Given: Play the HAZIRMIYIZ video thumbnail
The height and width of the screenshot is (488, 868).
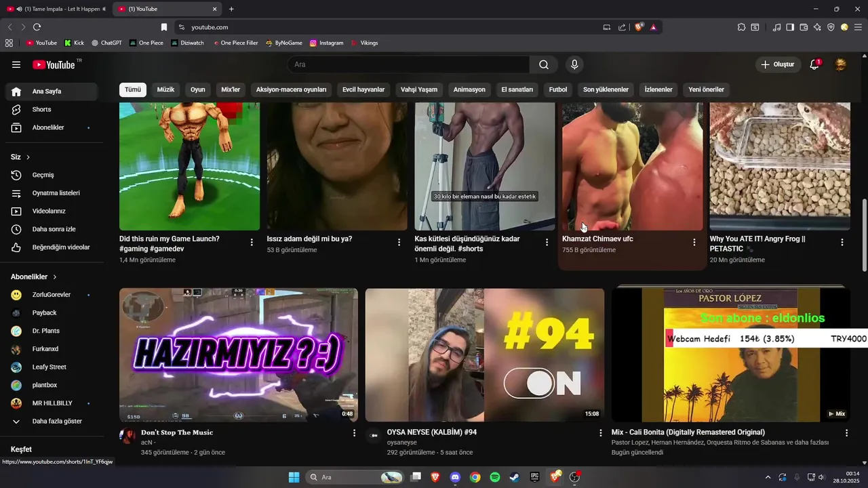Looking at the screenshot, I should tap(239, 355).
